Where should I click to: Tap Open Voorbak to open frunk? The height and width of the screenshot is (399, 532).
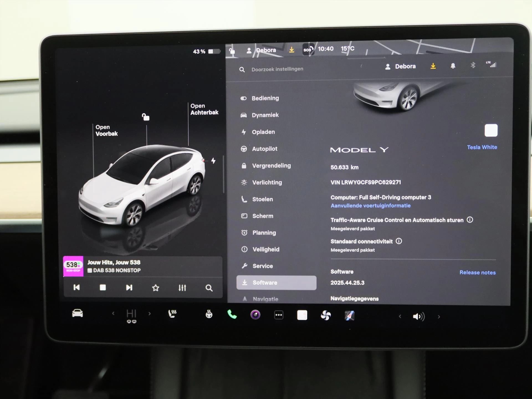point(107,130)
